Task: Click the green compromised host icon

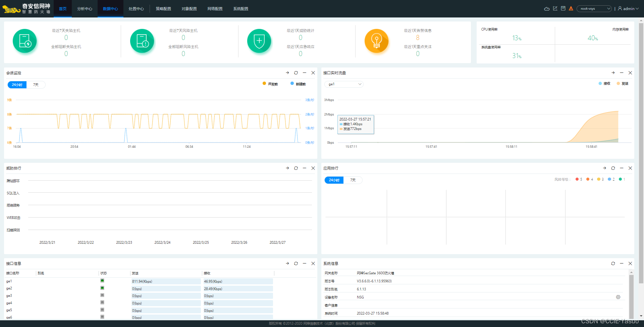Action: pyautogui.click(x=25, y=41)
